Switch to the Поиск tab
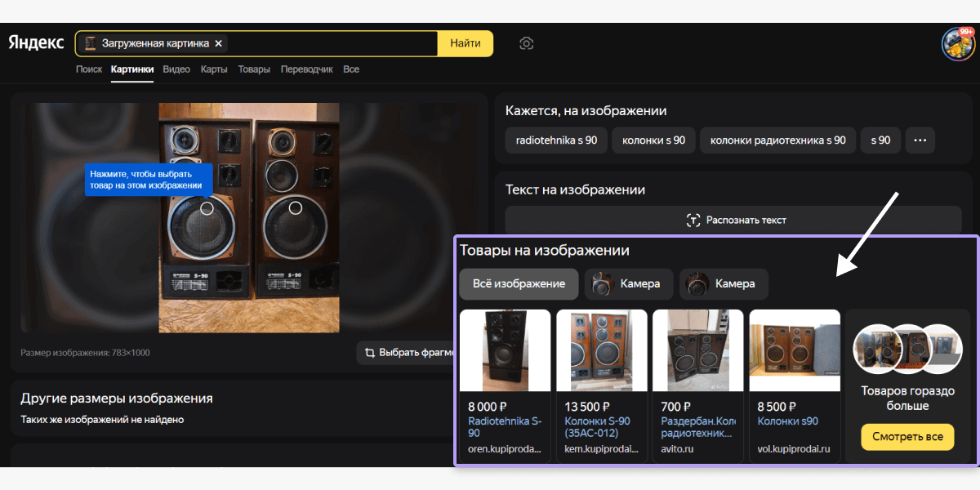This screenshot has width=980, height=490. [x=89, y=69]
